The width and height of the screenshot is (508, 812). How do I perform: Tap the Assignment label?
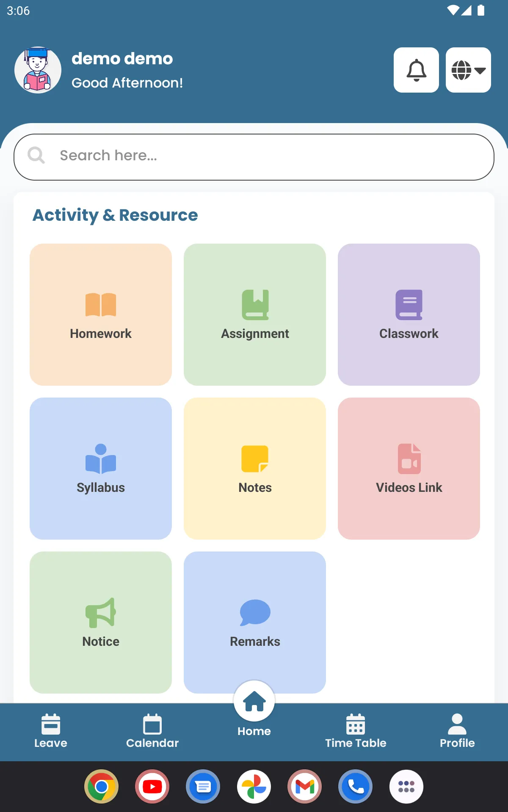pyautogui.click(x=255, y=334)
